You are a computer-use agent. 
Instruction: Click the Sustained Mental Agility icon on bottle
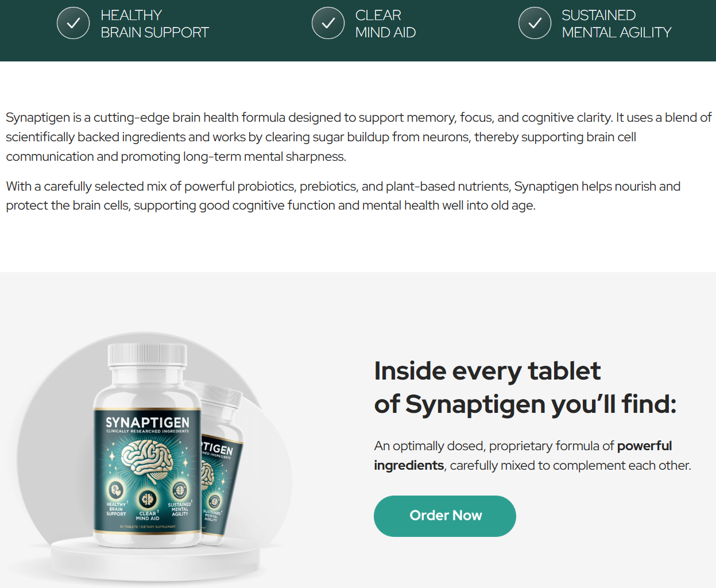coord(180,490)
